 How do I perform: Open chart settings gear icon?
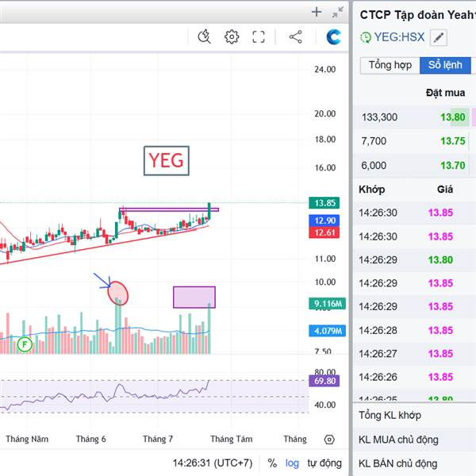(232, 37)
